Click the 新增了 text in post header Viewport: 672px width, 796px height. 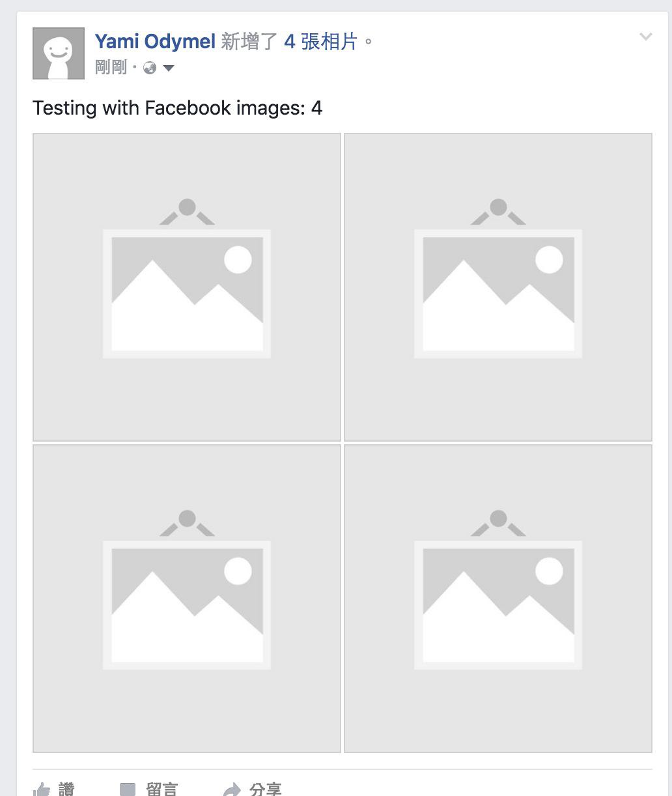coord(250,42)
